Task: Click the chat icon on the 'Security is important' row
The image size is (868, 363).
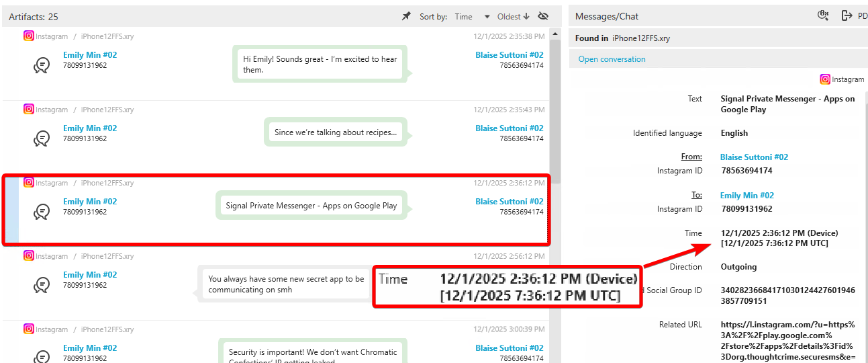Action: coord(42,356)
